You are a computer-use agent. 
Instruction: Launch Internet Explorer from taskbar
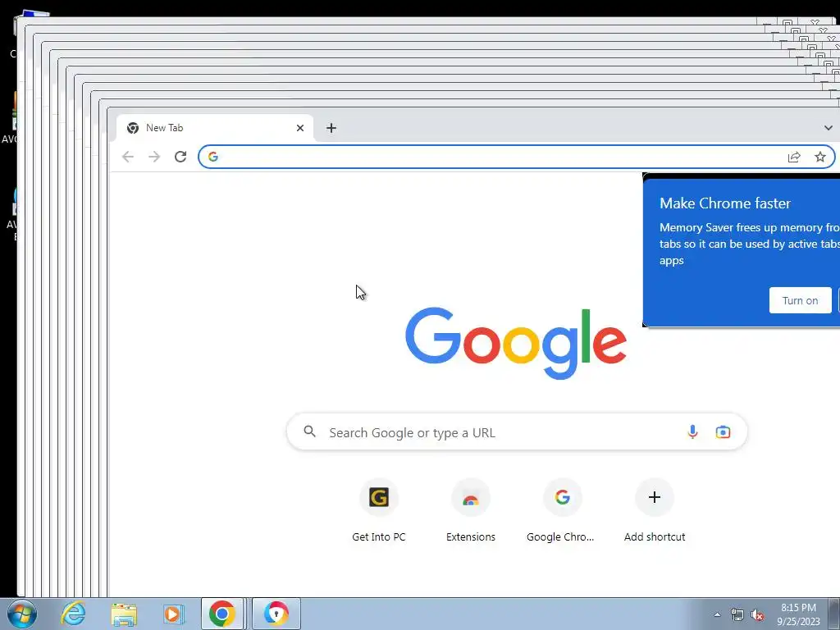pyautogui.click(x=73, y=614)
